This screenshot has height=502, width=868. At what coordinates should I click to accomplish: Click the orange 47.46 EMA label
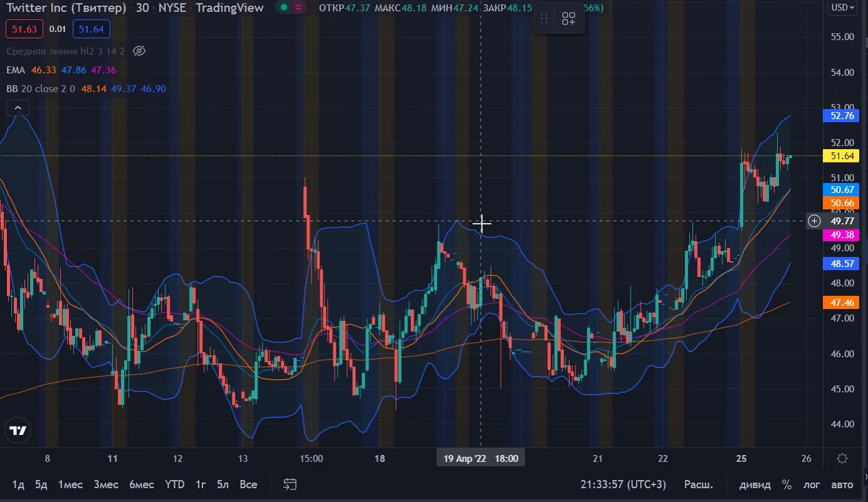(842, 303)
